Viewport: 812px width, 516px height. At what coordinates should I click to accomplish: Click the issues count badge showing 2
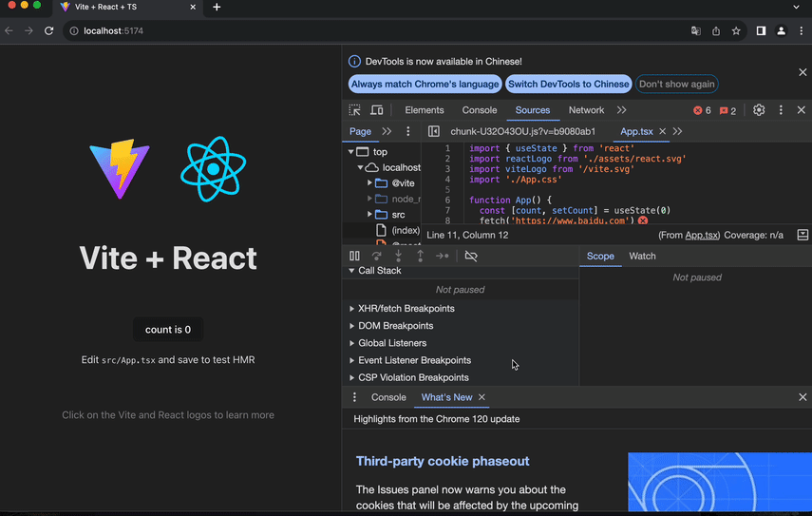tap(727, 110)
